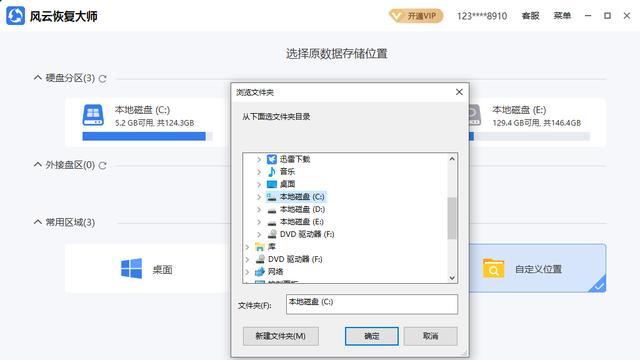Select the 迅雷下载 folder entry

pos(295,159)
